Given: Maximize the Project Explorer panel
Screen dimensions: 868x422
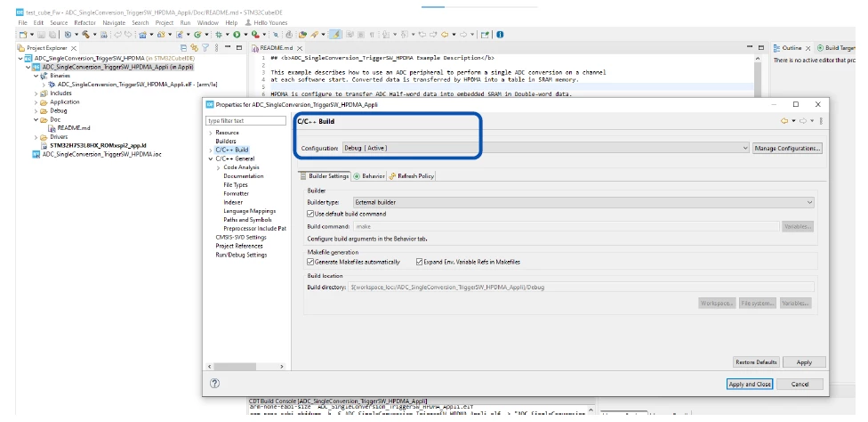Looking at the screenshot, I should point(239,47).
